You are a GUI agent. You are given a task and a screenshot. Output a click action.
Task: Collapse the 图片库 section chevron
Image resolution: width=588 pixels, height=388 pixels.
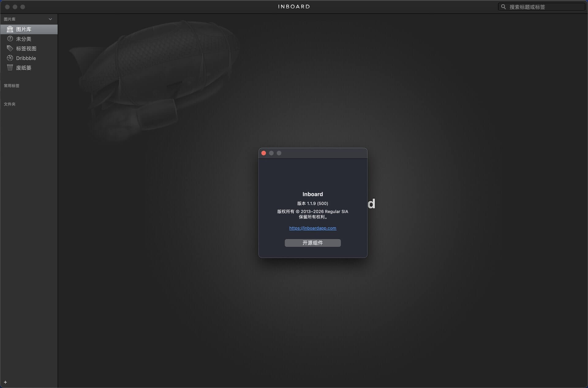[50, 19]
